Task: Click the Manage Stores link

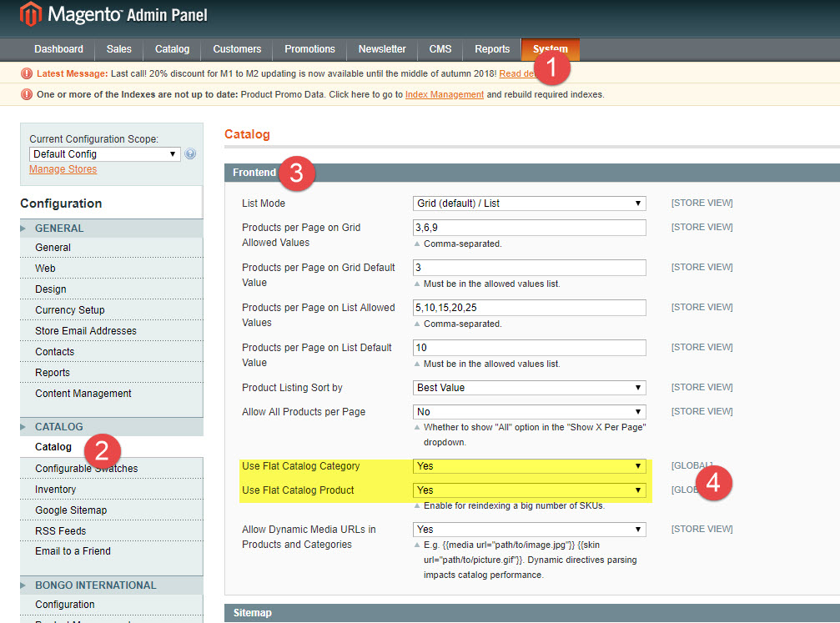Action: click(63, 168)
